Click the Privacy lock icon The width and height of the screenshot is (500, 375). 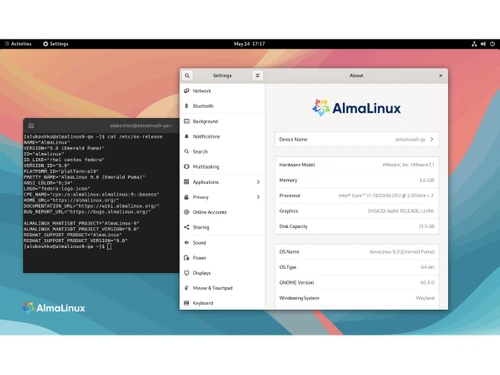(x=187, y=197)
